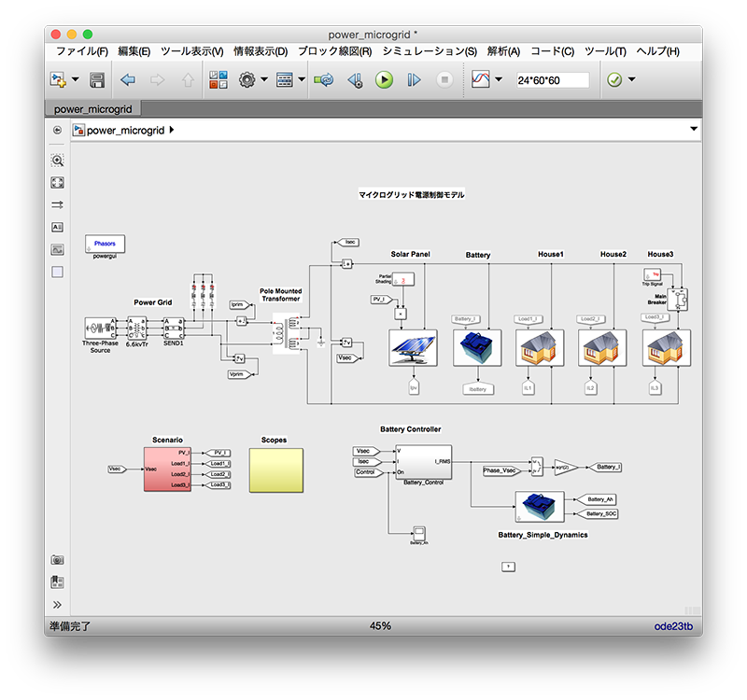Create a new model with toolbar icon

coord(58,79)
